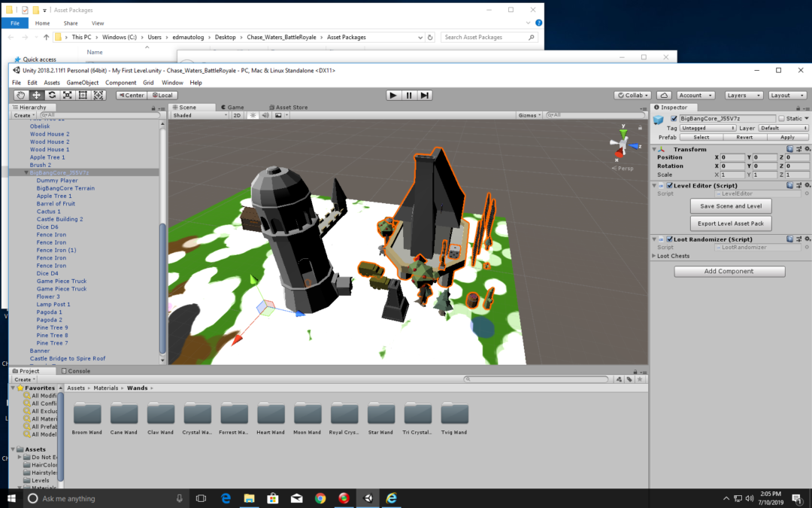Open the cloud services icon

pos(664,96)
